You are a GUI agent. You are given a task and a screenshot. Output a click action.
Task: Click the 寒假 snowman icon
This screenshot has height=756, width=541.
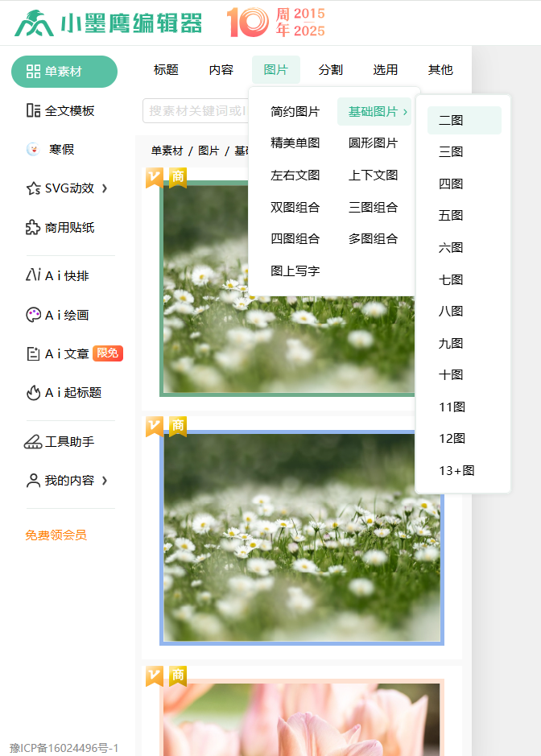[33, 149]
